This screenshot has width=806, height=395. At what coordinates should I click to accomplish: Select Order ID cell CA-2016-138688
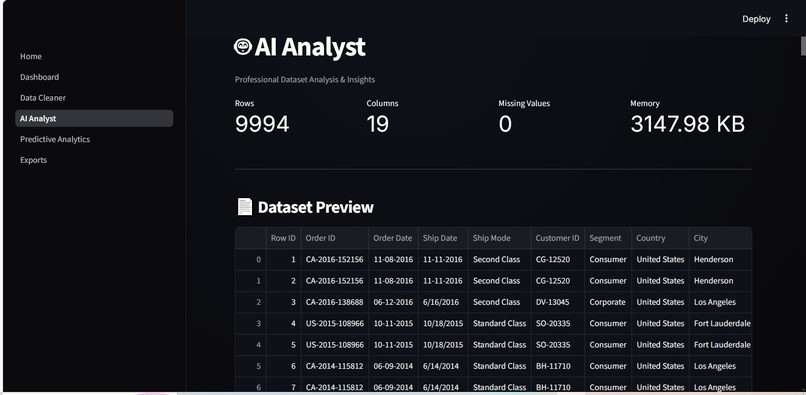click(x=335, y=302)
